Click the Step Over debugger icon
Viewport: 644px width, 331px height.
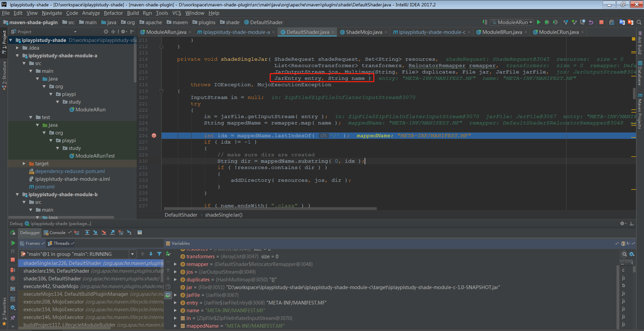click(87, 232)
